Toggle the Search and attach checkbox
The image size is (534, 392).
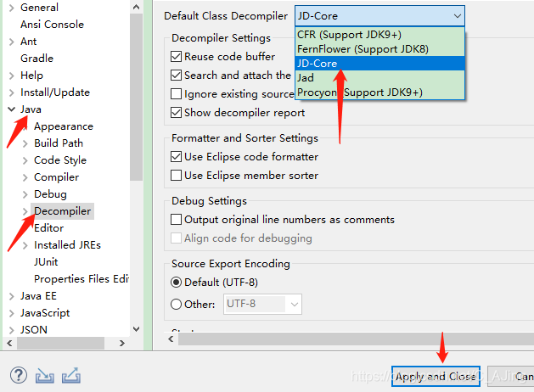click(x=176, y=76)
